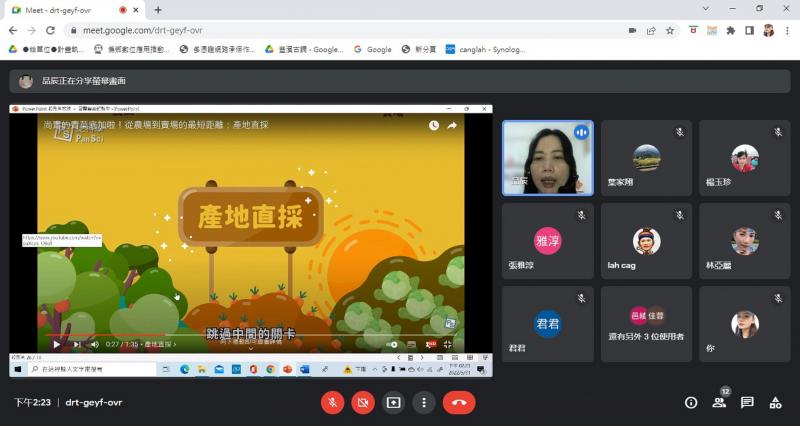The image size is (800, 426).
Task: Leave the call with red hang-up button
Action: 459,403
